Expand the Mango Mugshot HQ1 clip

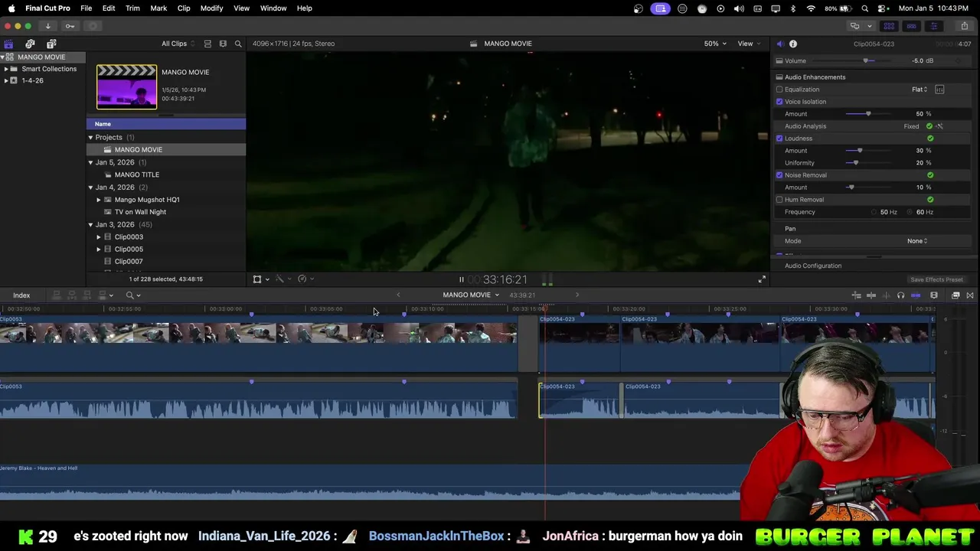tap(98, 200)
